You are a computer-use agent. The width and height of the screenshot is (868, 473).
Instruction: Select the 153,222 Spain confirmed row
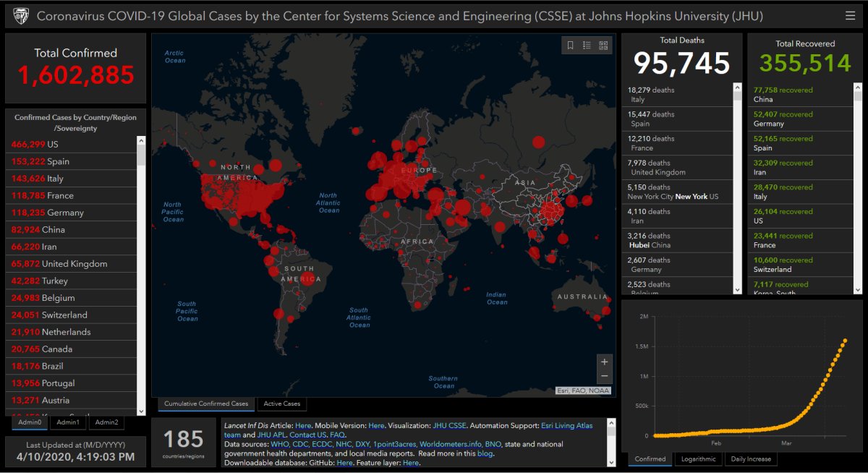[71, 161]
